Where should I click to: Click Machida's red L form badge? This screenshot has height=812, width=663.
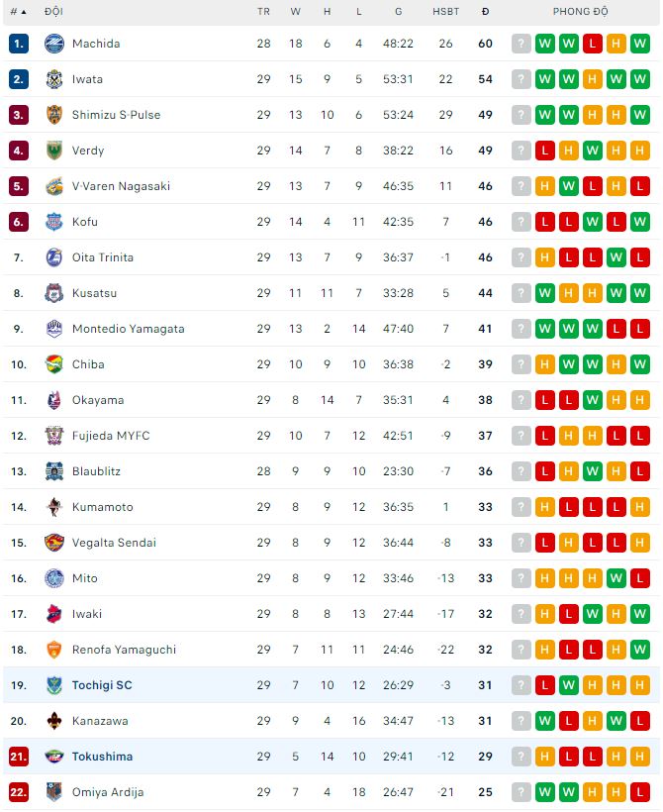(593, 44)
